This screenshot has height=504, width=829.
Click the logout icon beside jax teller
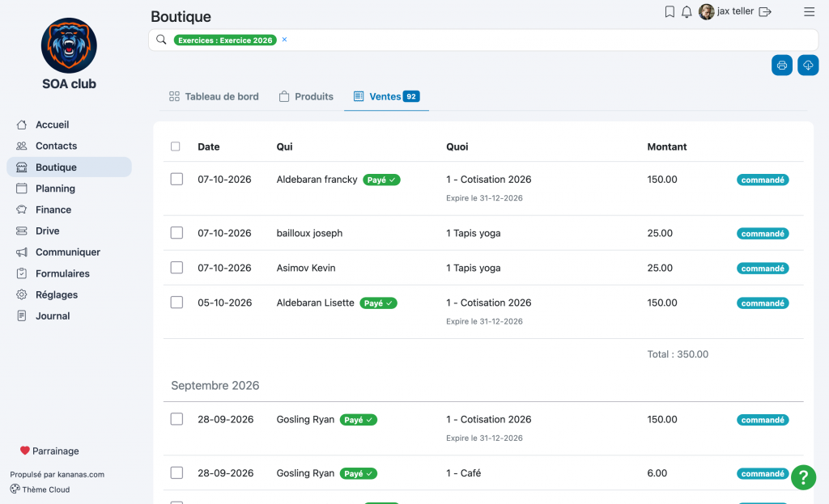(765, 11)
